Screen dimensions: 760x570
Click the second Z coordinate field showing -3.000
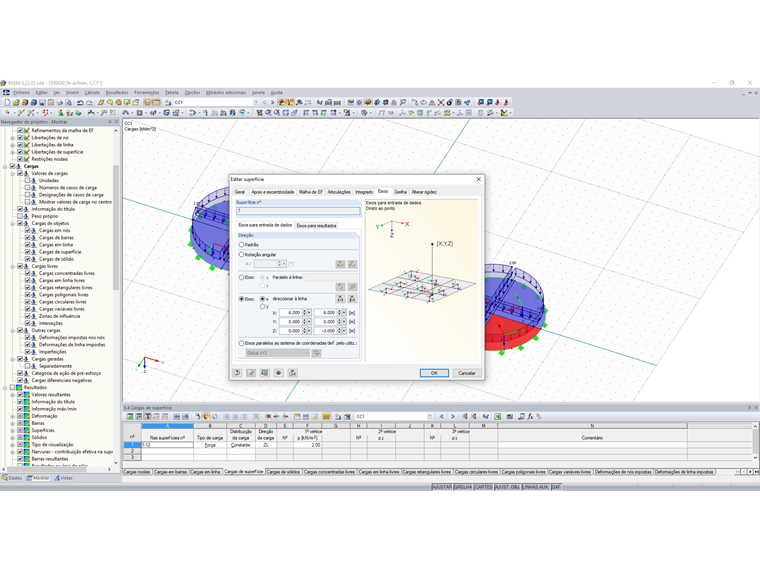[x=326, y=331]
